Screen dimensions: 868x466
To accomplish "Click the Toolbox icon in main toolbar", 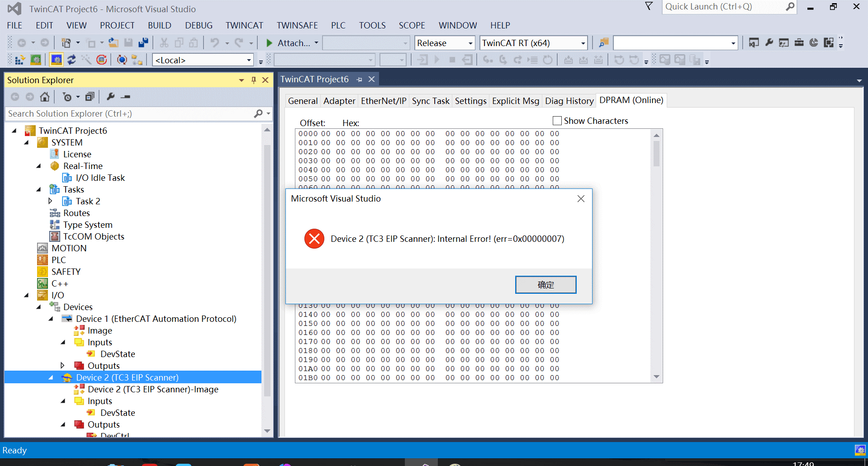I will tap(799, 43).
